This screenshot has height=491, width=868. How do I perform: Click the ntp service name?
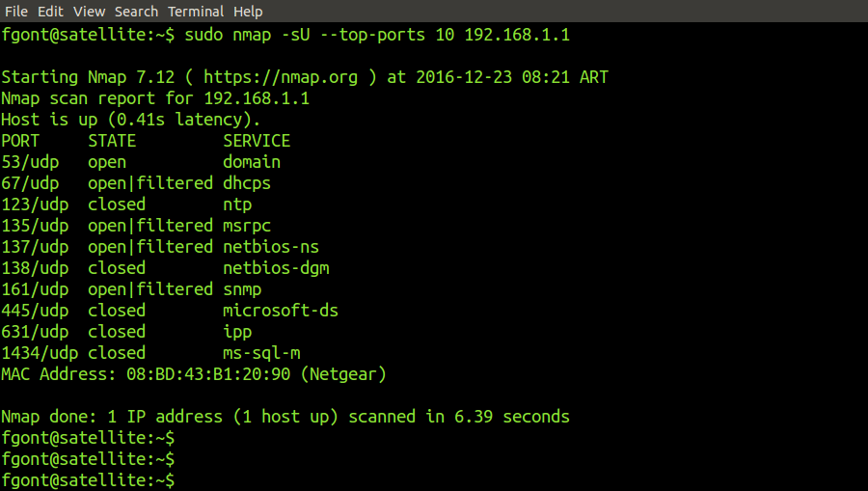237,205
